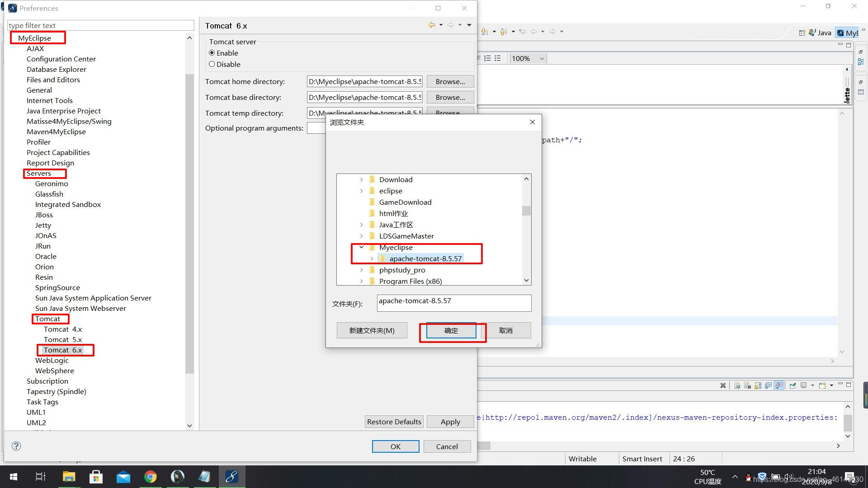Click Restore Defaults button
This screenshot has width=868, height=488.
394,422
